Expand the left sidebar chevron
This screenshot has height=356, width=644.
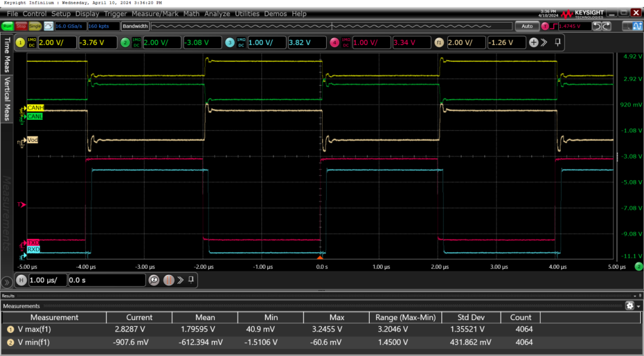point(7,282)
